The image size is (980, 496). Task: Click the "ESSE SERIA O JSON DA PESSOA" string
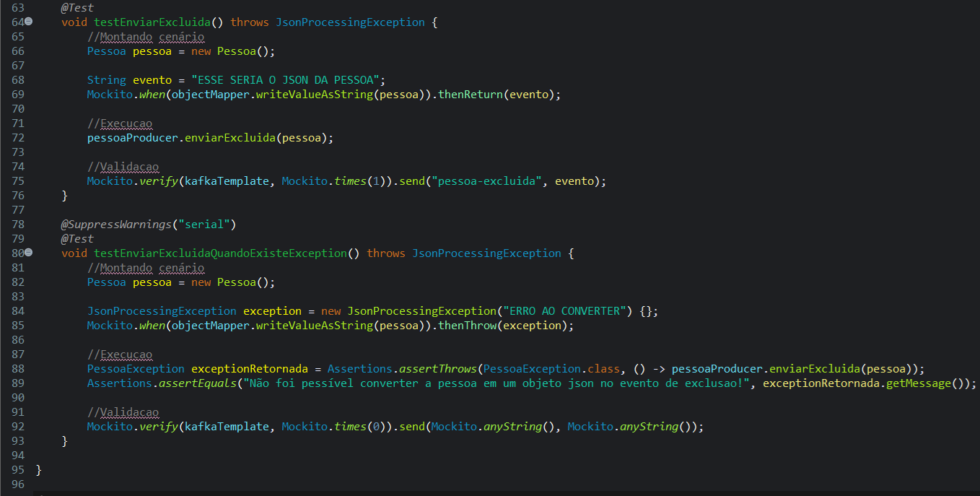(288, 80)
